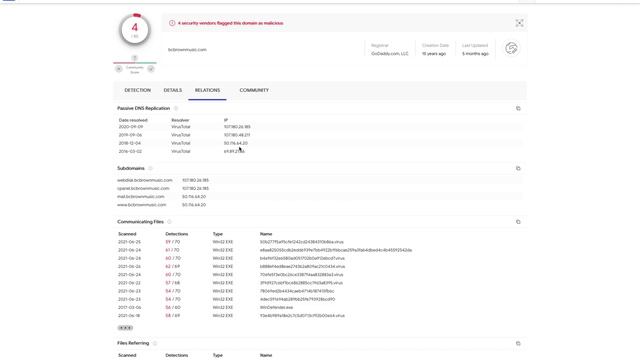The height and width of the screenshot is (360, 640).
Task: Click the Passive DNS row dated 2019-09-06
Action: tap(319, 135)
